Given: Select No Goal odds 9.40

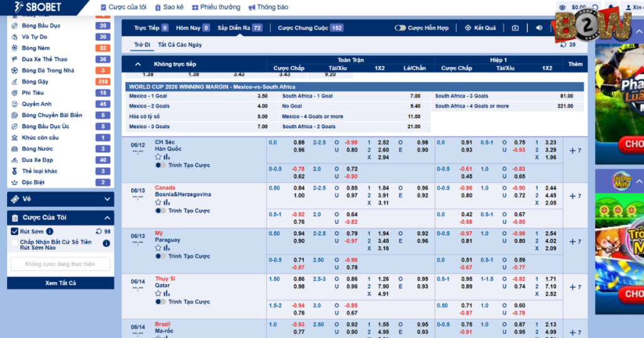Looking at the screenshot, I should tap(415, 106).
